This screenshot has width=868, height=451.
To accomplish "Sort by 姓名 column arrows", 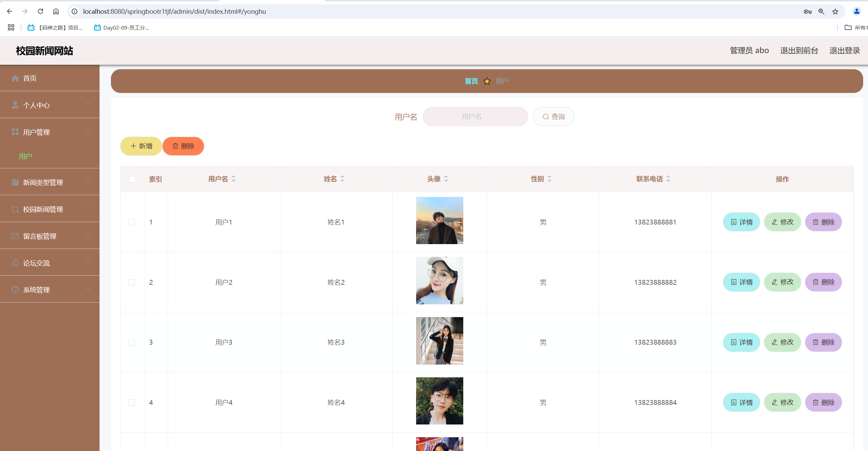I will tap(342, 179).
